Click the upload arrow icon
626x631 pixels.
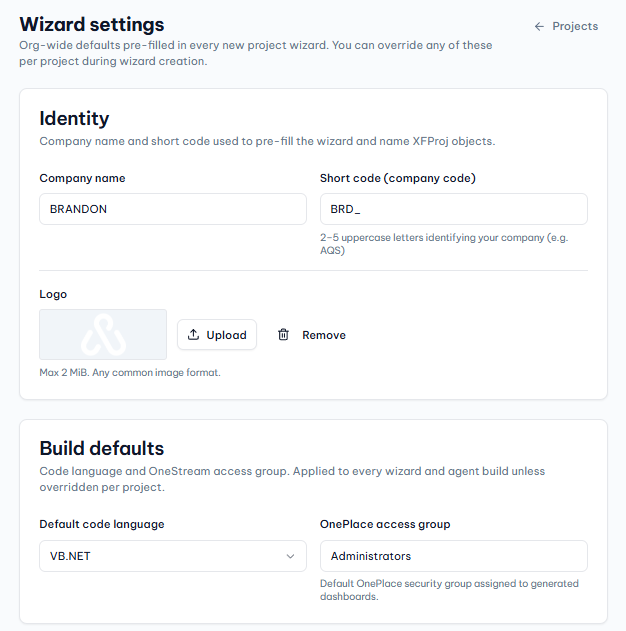(x=194, y=334)
